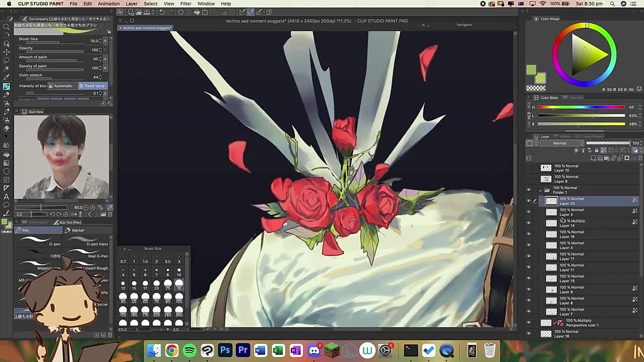Viewport: 644px width, 362px height.
Task: Click the Undo arrow in the command bar
Action: pos(162,12)
